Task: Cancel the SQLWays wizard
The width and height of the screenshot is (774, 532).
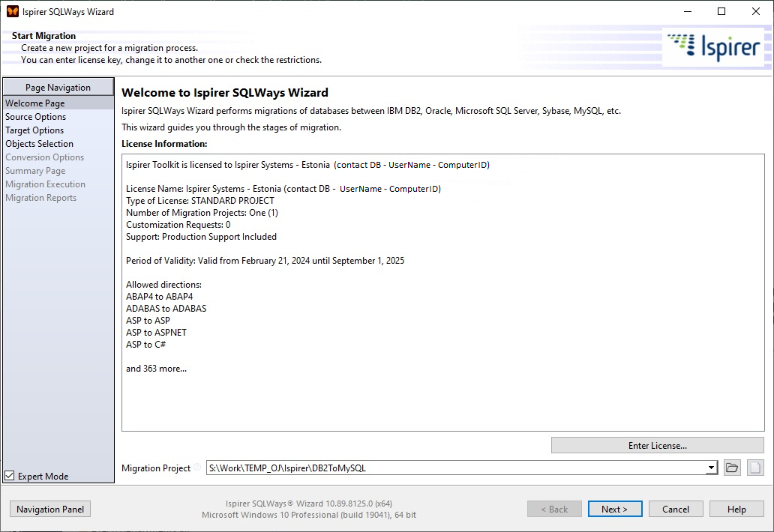Action: point(676,509)
